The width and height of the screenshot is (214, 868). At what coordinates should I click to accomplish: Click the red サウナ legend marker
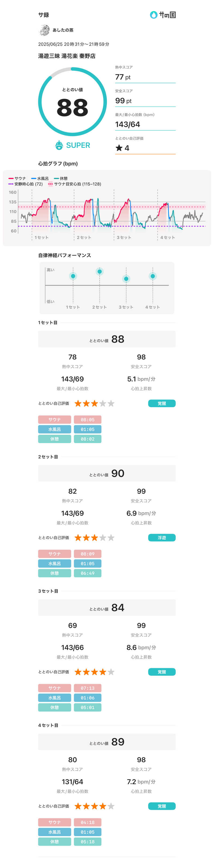pyautogui.click(x=11, y=179)
